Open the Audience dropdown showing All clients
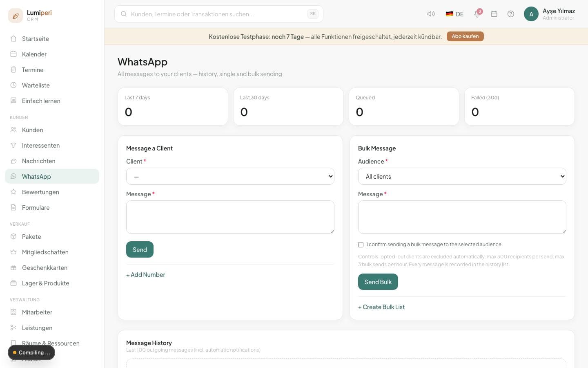Viewport: 588px width, 368px height. [462, 177]
